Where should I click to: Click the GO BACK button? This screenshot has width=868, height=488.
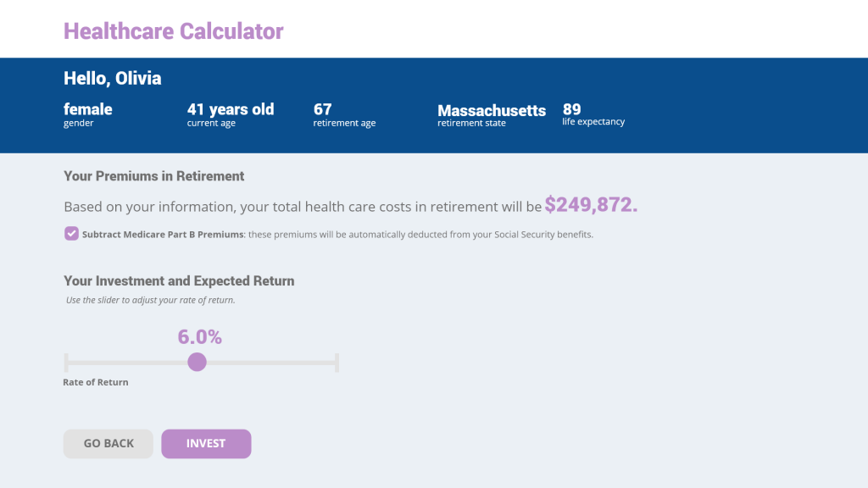[x=108, y=444]
